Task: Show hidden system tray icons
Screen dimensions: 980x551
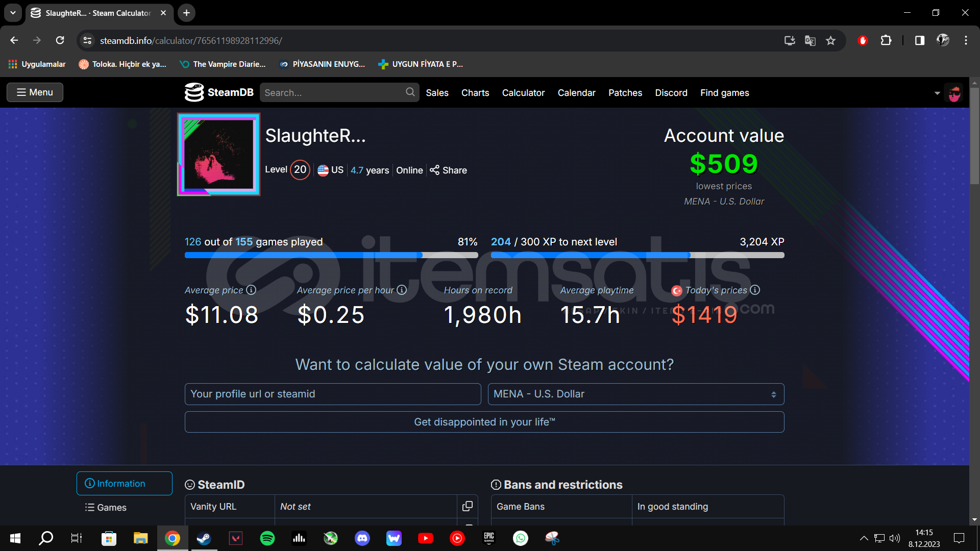Action: coord(864,538)
